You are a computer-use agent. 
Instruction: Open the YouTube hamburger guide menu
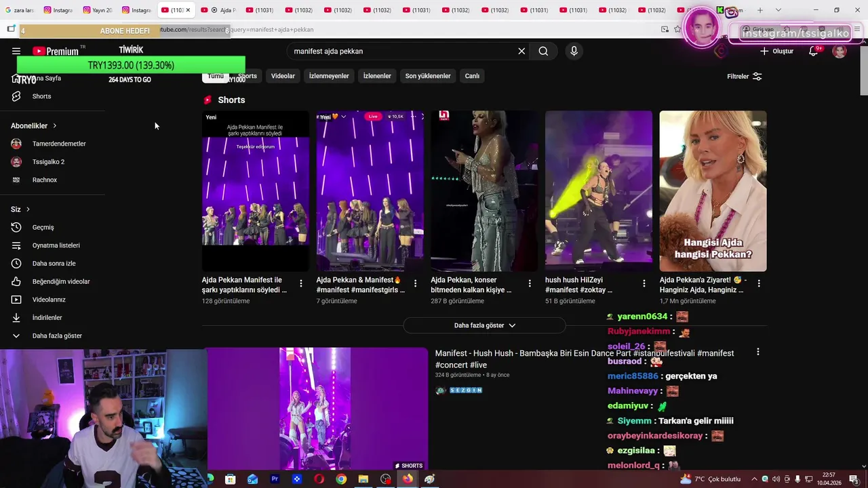click(x=16, y=51)
